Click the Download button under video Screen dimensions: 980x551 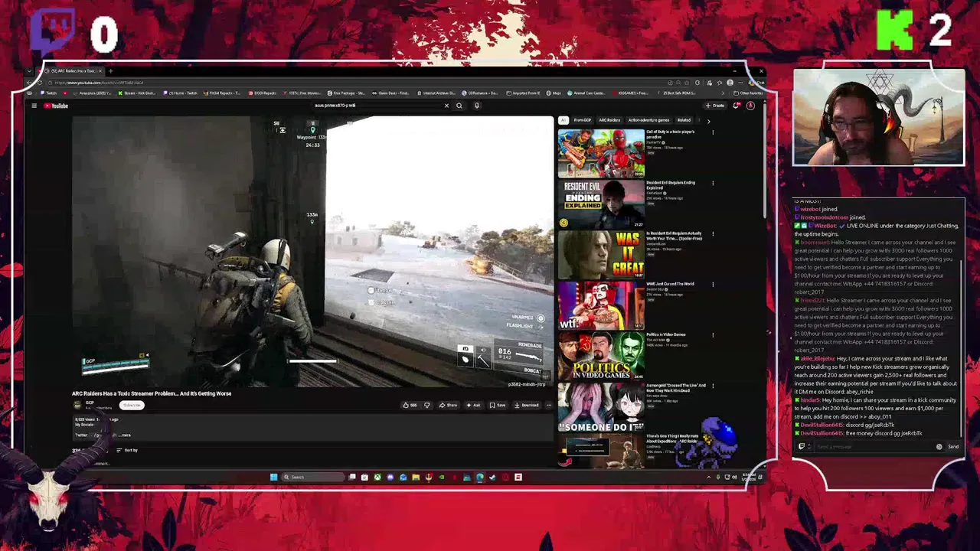pos(527,405)
